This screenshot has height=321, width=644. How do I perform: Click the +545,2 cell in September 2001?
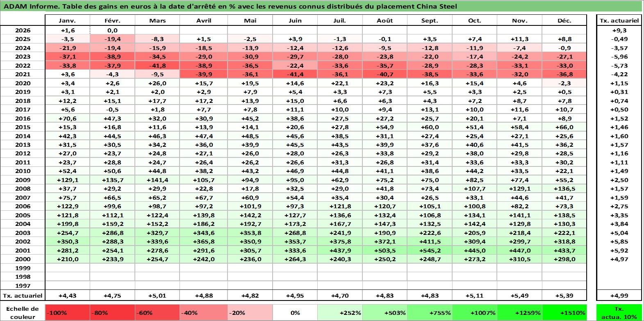430,250
